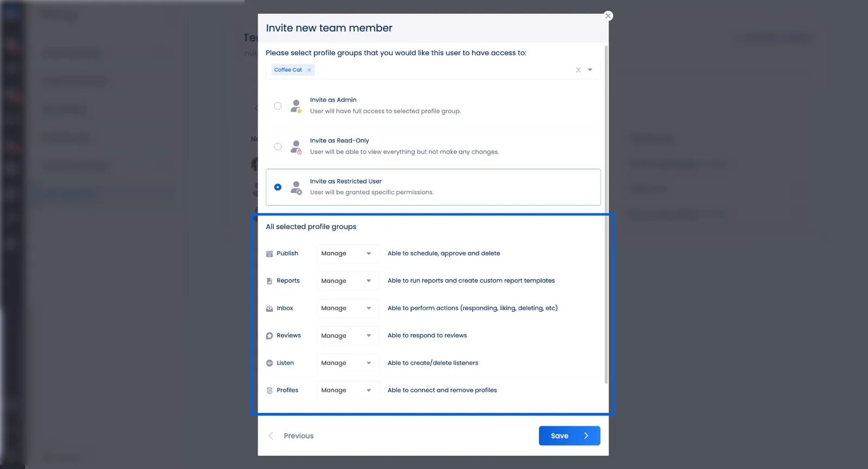Viewport: 868px width, 469px height.
Task: Click the Reports document icon
Action: pos(270,281)
